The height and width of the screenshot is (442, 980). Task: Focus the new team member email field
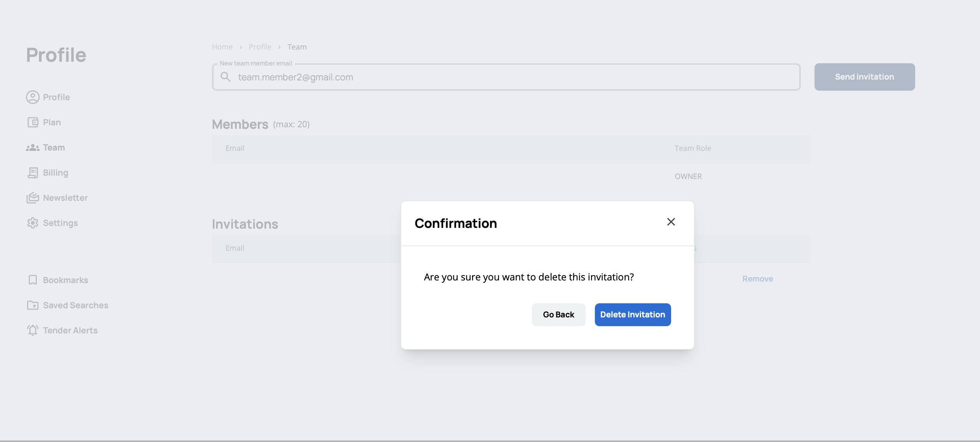(515, 77)
